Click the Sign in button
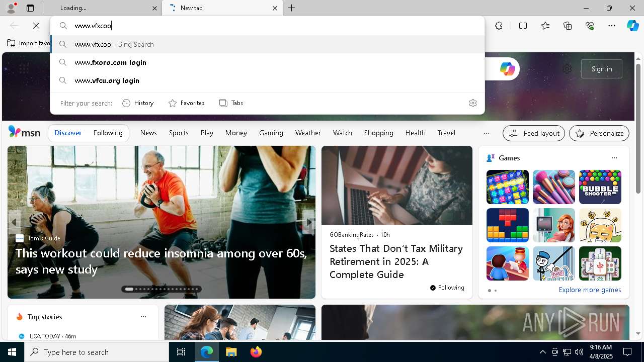 [602, 69]
